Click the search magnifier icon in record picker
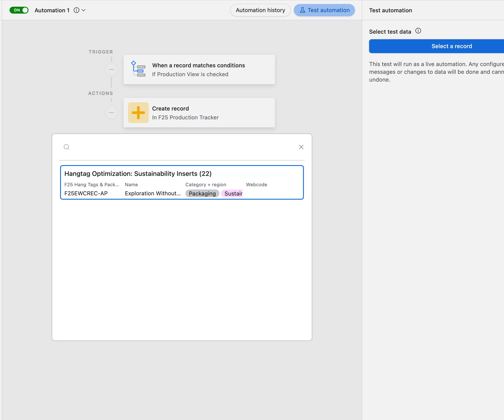 click(67, 147)
